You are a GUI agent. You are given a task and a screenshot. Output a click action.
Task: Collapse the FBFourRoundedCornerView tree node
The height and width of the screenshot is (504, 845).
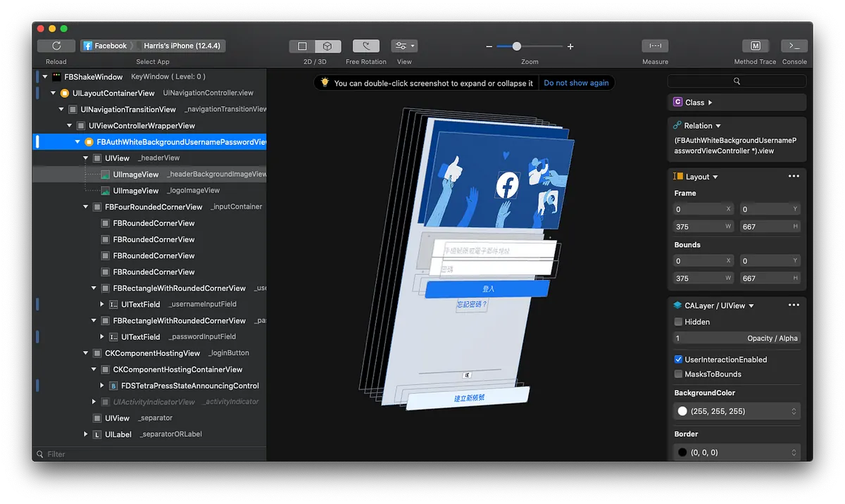[87, 207]
